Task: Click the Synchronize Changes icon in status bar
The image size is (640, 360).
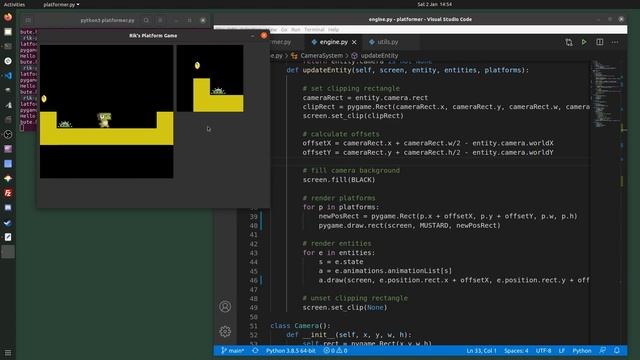Action: click(x=255, y=351)
